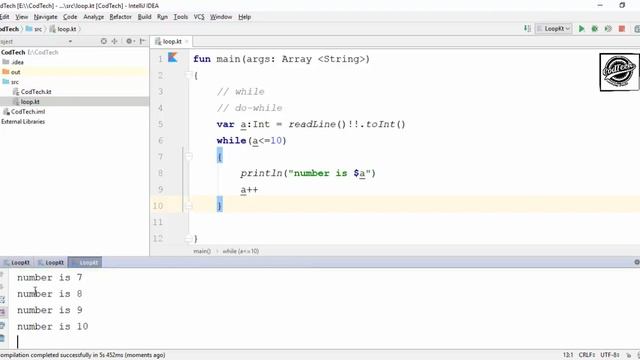Click console output "number is 10"
This screenshot has height=360, width=640.
tap(53, 327)
